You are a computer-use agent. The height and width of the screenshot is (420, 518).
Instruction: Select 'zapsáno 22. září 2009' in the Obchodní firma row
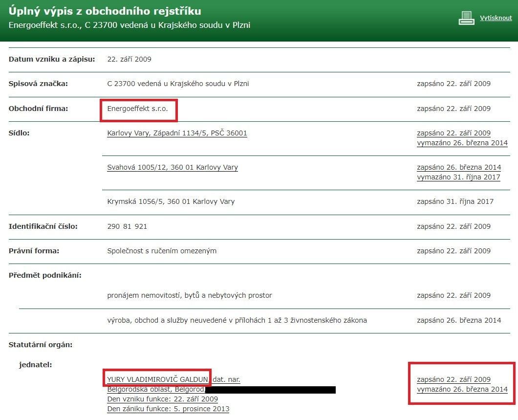click(x=453, y=109)
